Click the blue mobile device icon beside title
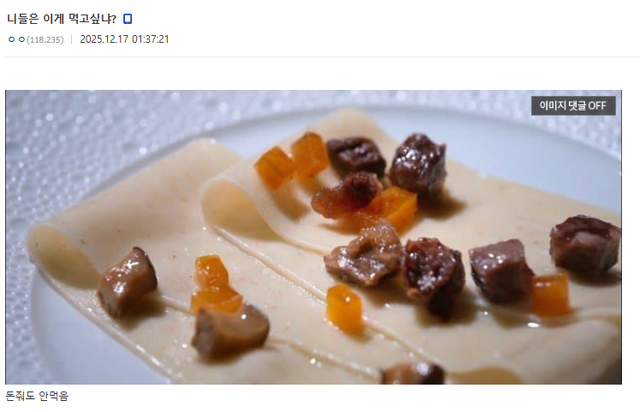The image size is (640, 412). coord(128,19)
